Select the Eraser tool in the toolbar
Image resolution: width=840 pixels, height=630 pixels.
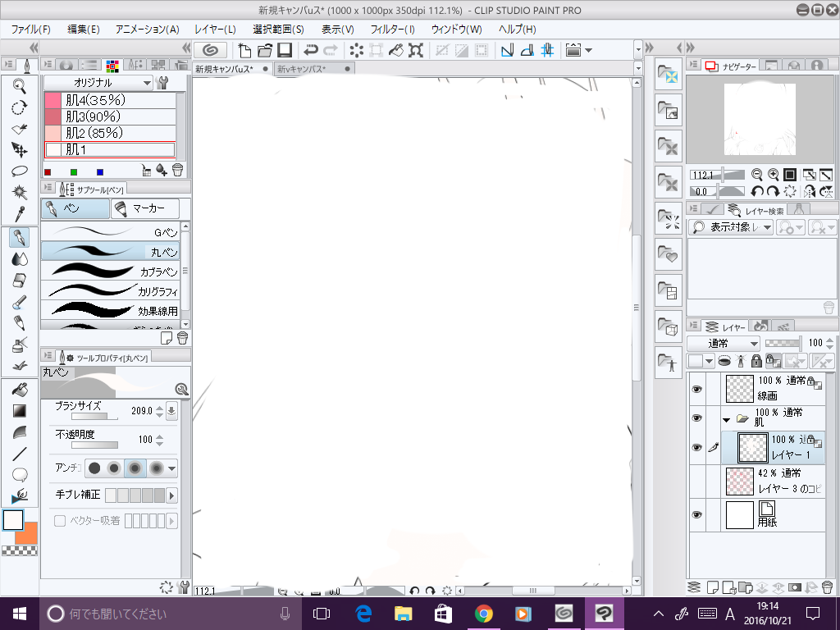[x=21, y=281]
